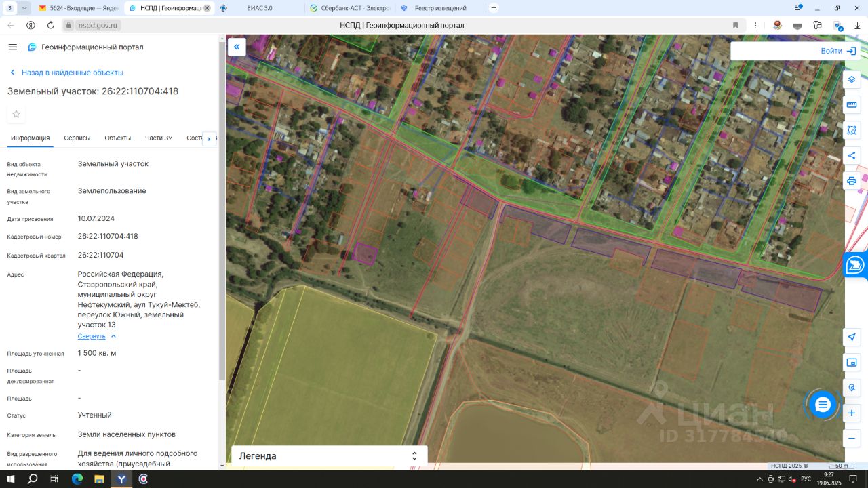Go back via Назад в найденные объекты
Image resolution: width=868 pixels, height=488 pixels.
click(66, 73)
